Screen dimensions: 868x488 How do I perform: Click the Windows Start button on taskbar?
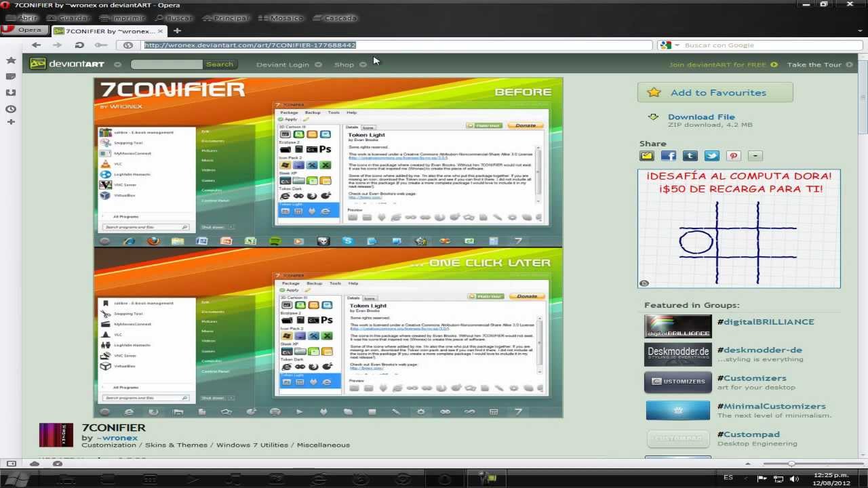(x=16, y=479)
